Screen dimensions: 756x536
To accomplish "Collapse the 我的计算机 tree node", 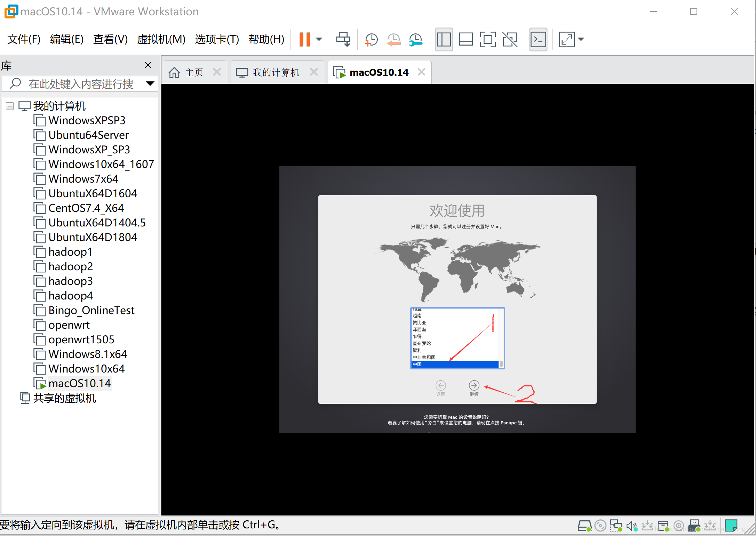I will (10, 106).
